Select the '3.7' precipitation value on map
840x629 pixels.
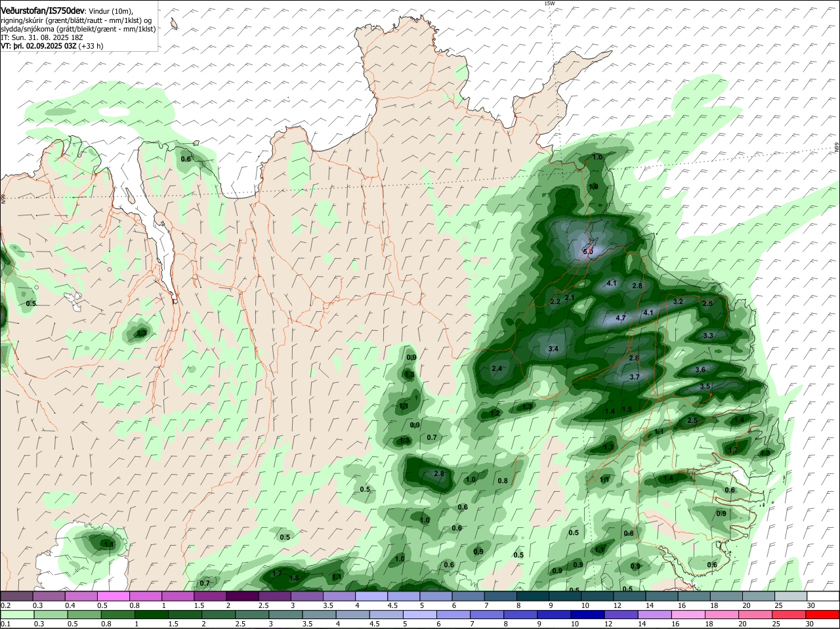pyautogui.click(x=634, y=377)
